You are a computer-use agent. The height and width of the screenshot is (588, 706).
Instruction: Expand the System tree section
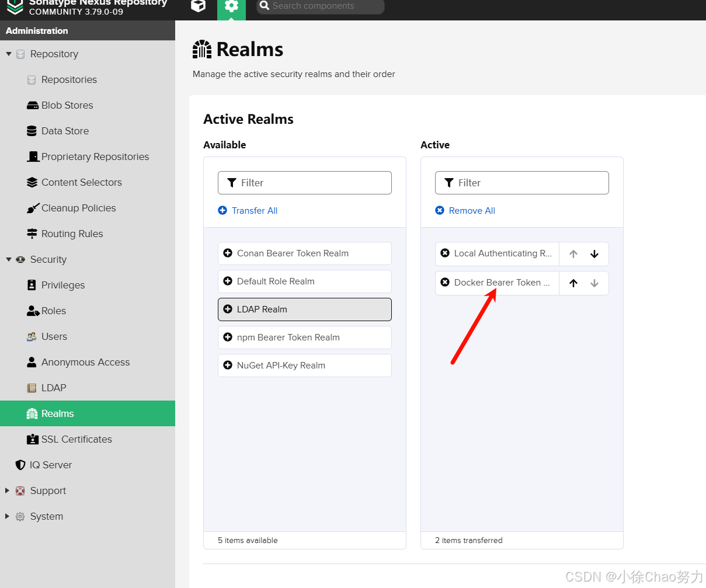(x=8, y=516)
